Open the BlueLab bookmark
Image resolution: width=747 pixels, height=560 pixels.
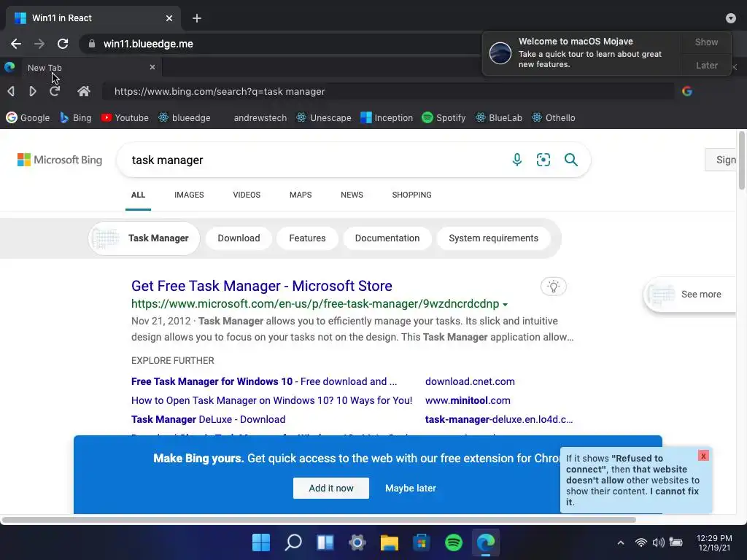point(499,117)
